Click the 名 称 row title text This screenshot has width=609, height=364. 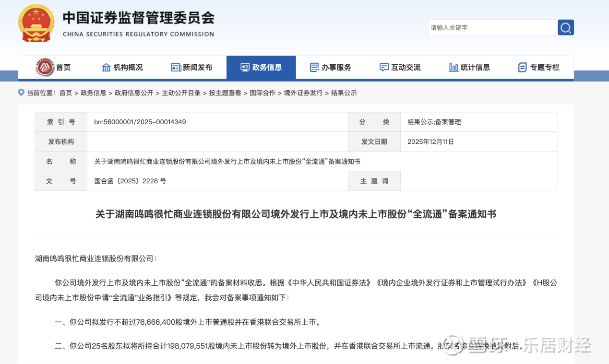(227, 161)
